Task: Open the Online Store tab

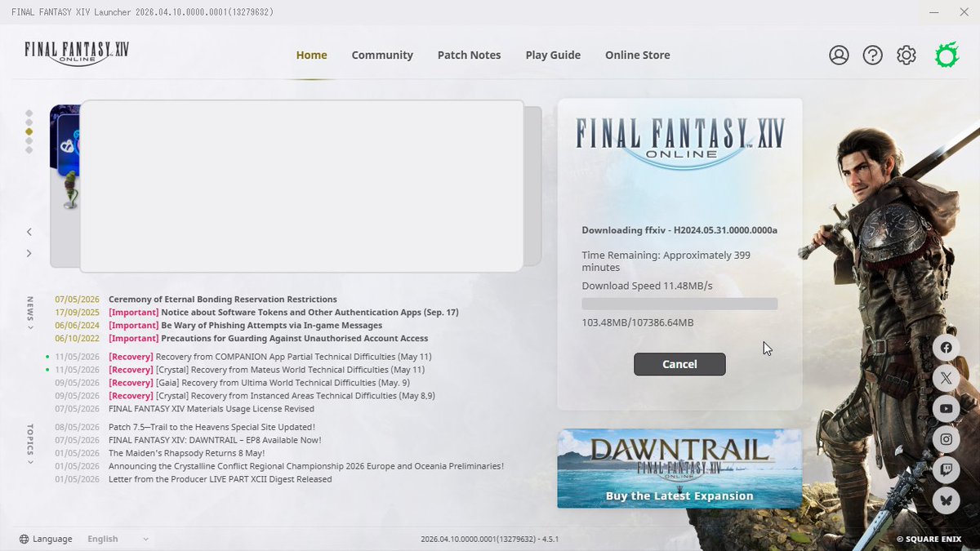Action: pos(637,55)
